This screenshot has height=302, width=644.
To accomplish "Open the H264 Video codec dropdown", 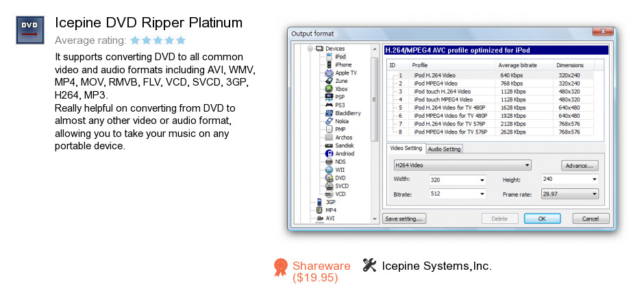I will [462, 165].
